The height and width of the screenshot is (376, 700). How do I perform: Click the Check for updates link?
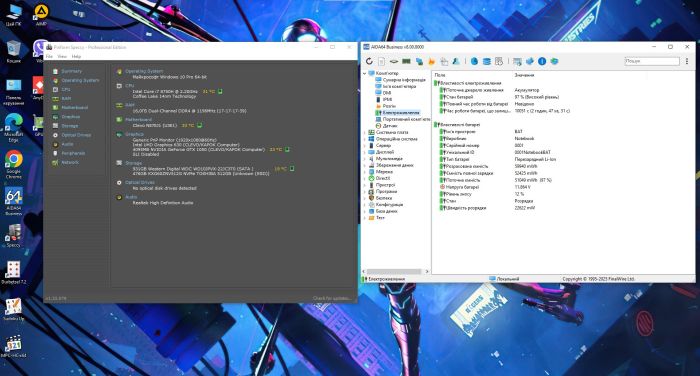[x=332, y=298]
